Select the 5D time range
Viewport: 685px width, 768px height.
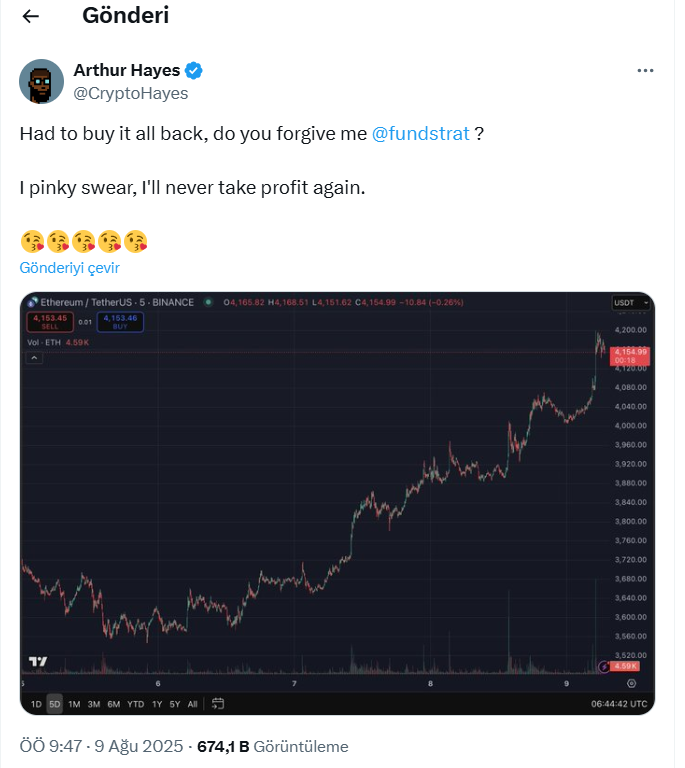click(x=55, y=704)
